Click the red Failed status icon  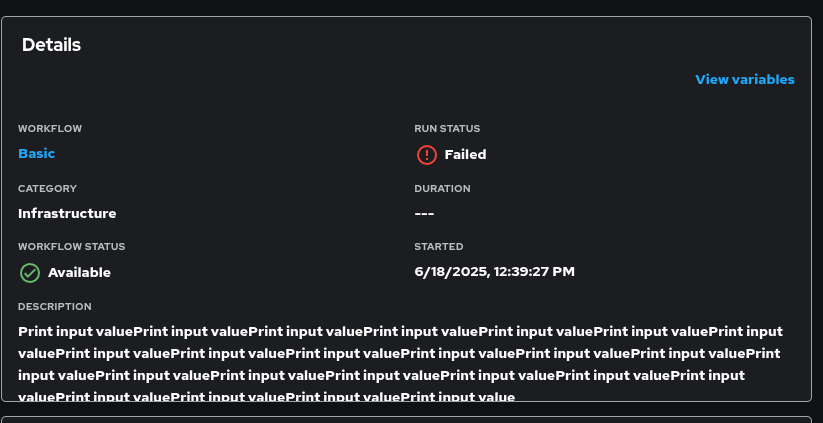[x=427, y=154]
